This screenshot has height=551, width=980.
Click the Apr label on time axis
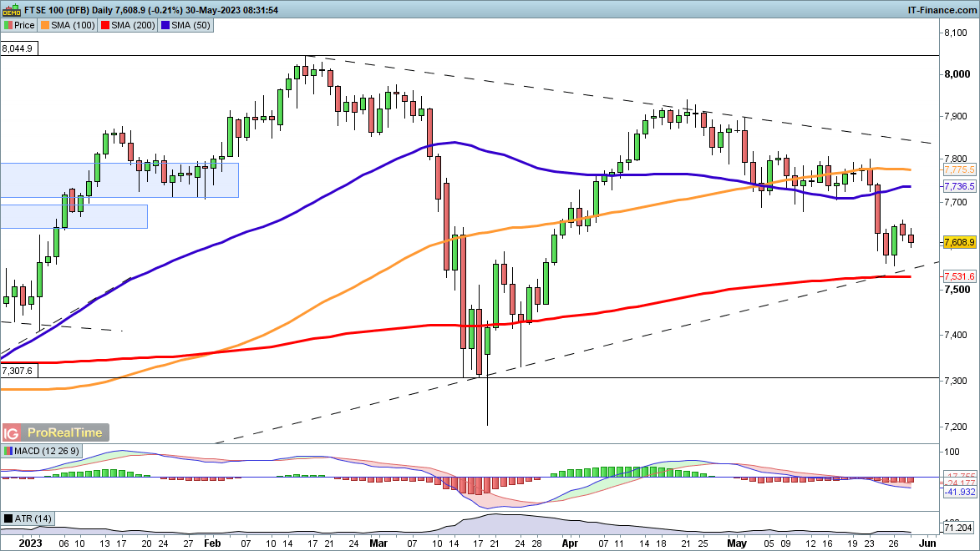coord(570,543)
